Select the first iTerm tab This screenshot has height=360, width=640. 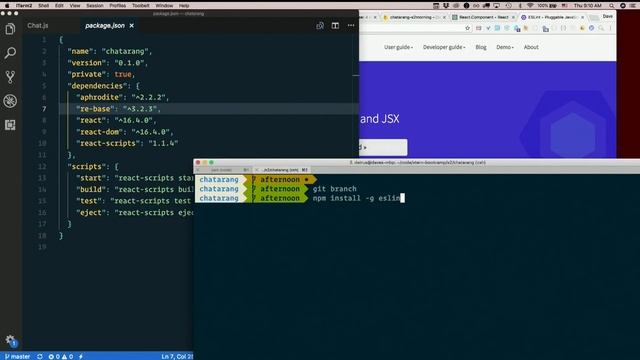pos(222,170)
